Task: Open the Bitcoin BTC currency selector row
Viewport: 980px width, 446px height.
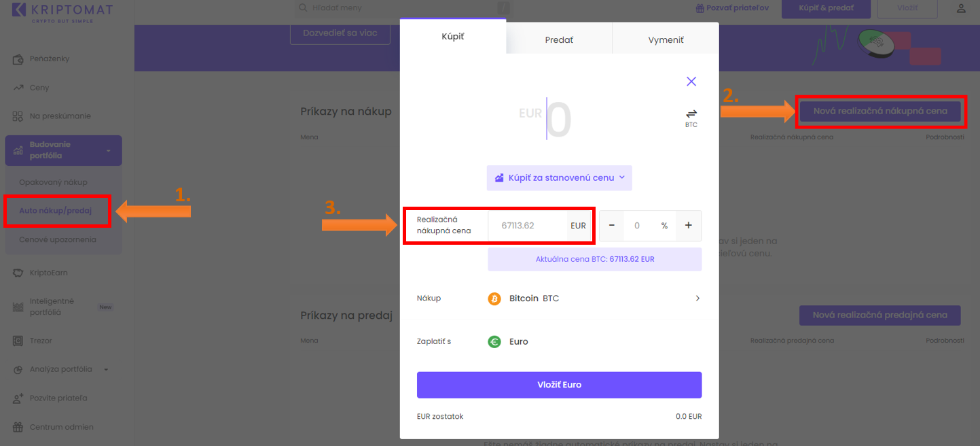Action: [559, 298]
